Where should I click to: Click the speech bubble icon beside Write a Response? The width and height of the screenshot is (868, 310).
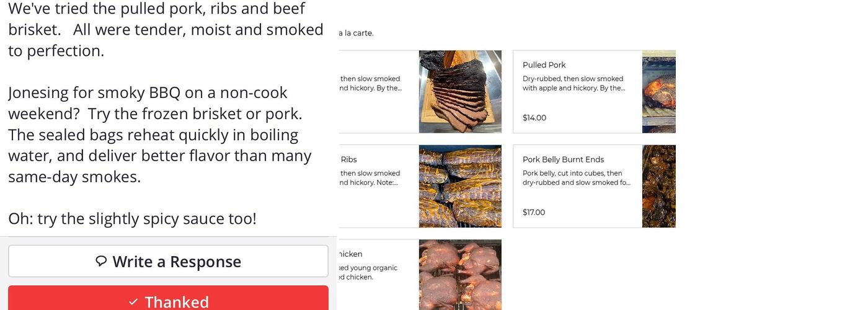point(101,261)
